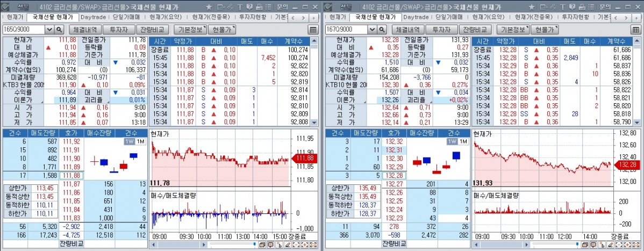
Task: Click the favorite star icon in right window
Action: coord(531,7)
